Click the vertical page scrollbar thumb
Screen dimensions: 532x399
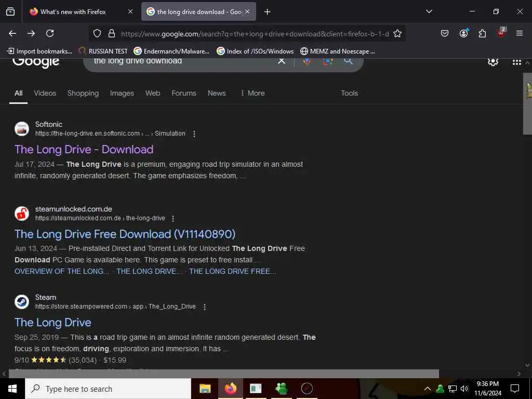coord(527,103)
